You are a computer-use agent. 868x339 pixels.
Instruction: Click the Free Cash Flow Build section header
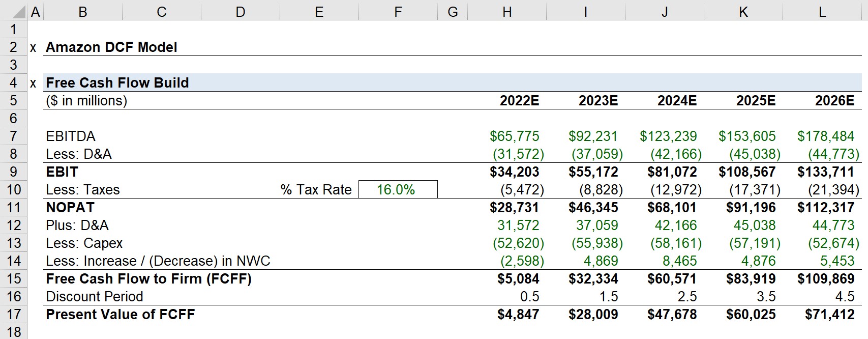coord(117,83)
